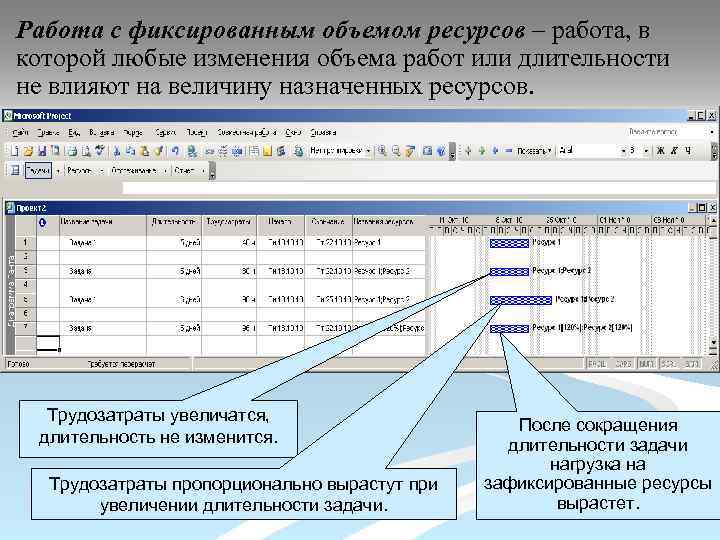The width and height of the screenshot is (720, 540).
Task: Expand Resources (Ресурсы) guide dropdown arrow
Action: click(x=101, y=171)
